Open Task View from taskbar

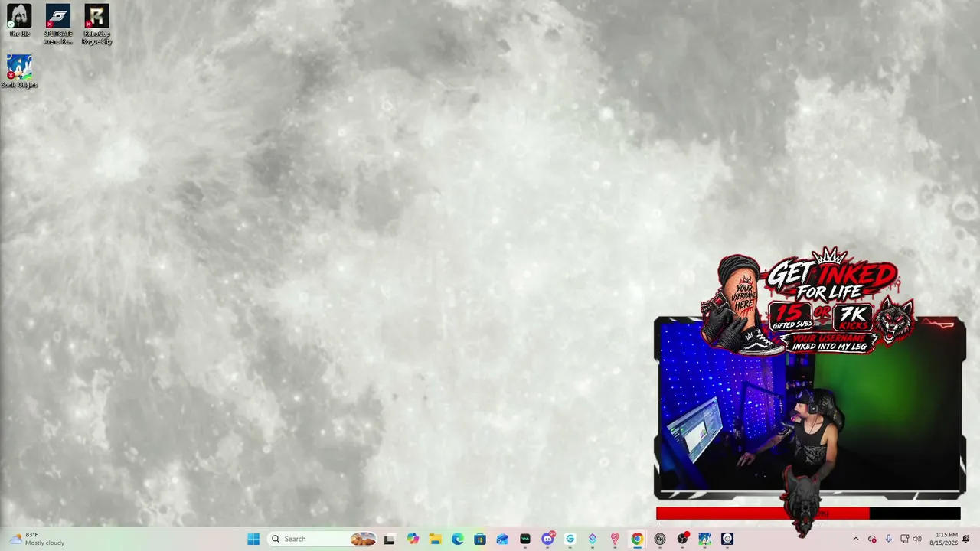click(389, 539)
